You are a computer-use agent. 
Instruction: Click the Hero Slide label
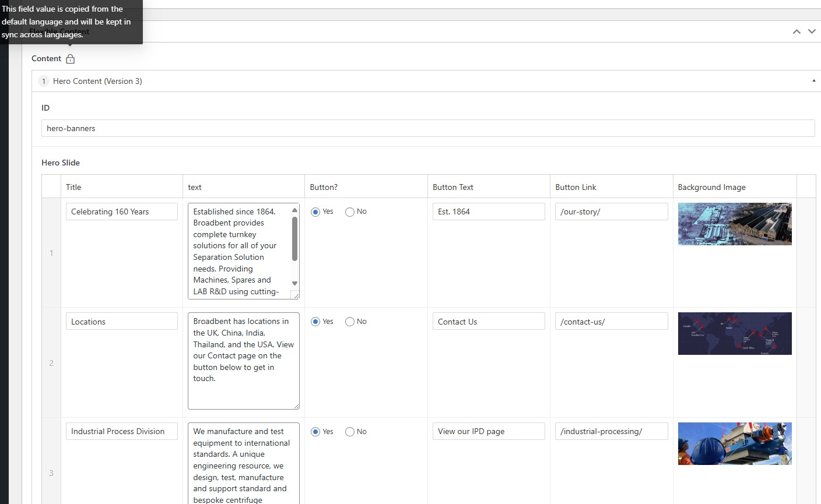click(x=61, y=163)
